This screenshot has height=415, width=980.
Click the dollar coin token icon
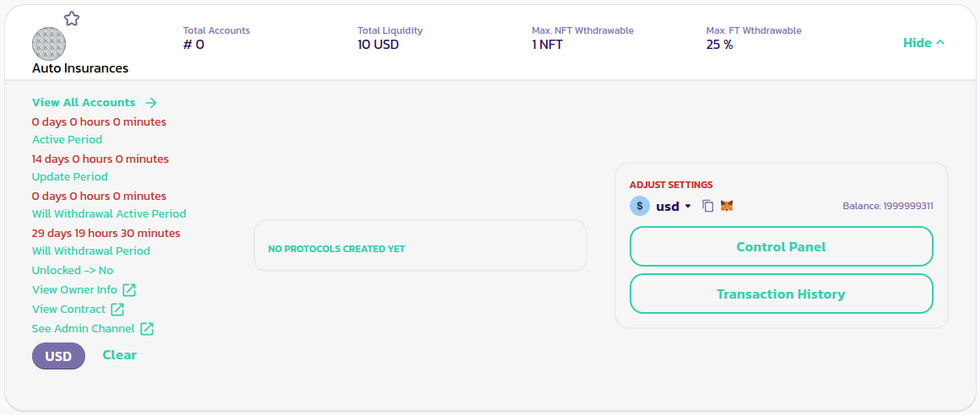coord(640,206)
